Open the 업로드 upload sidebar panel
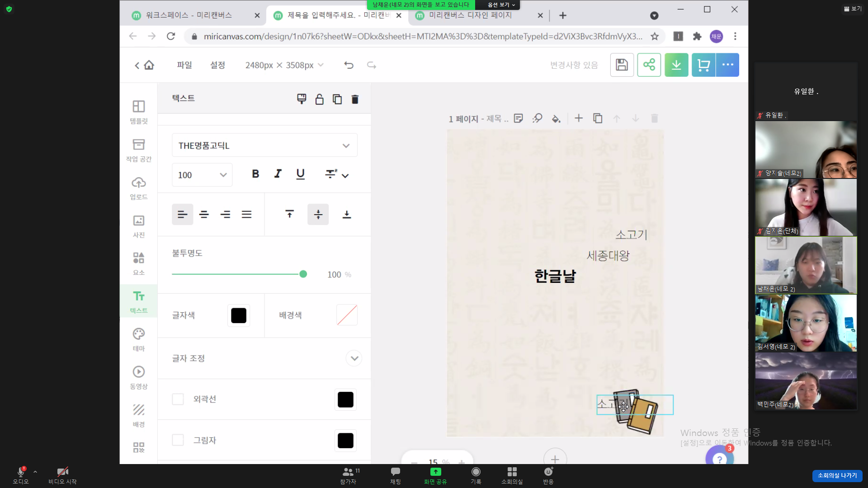Viewport: 868px width, 488px height. coord(139,188)
